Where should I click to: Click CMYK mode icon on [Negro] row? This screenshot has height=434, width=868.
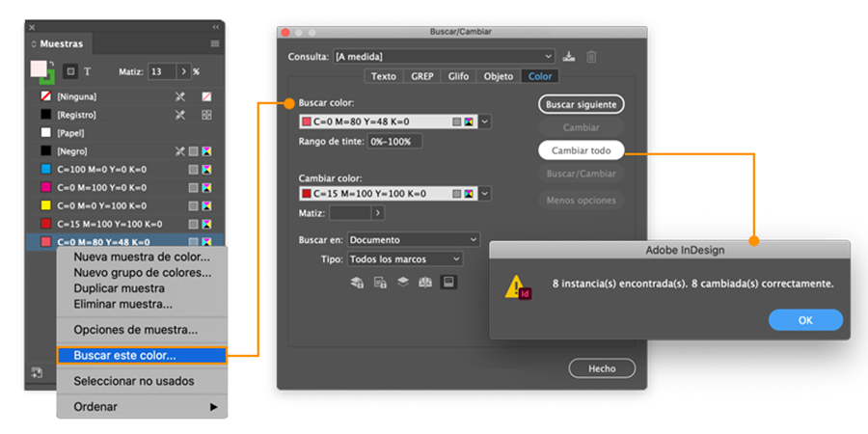[206, 151]
